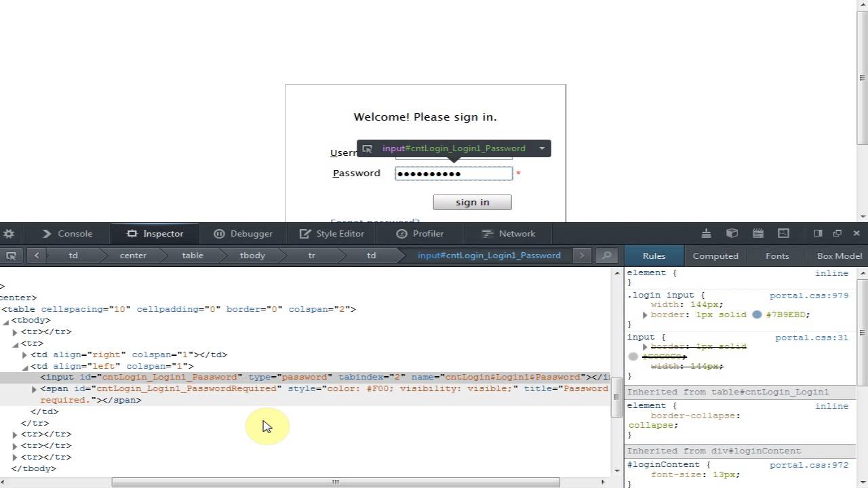Toggle the paint flashing brush icon

coord(706,233)
